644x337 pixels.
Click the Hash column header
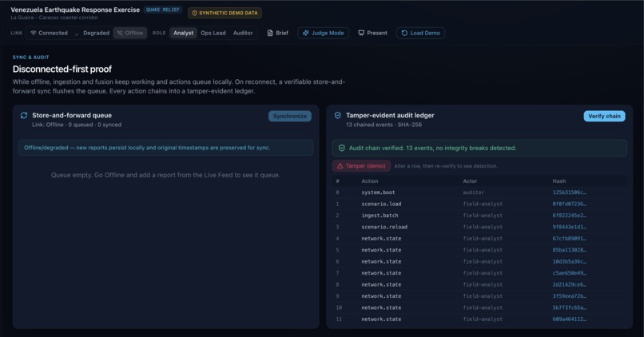pyautogui.click(x=559, y=180)
